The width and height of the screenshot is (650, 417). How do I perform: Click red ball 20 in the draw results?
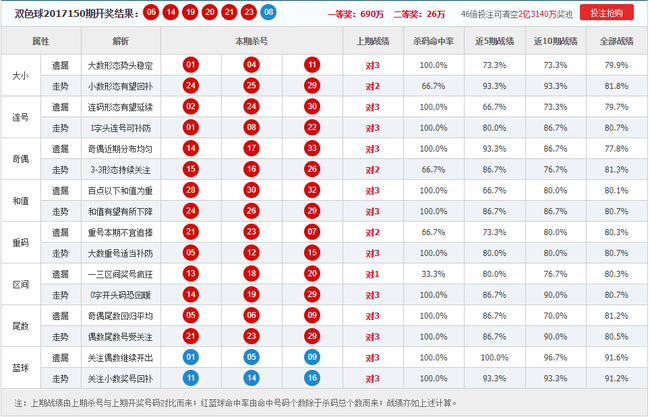pos(210,12)
